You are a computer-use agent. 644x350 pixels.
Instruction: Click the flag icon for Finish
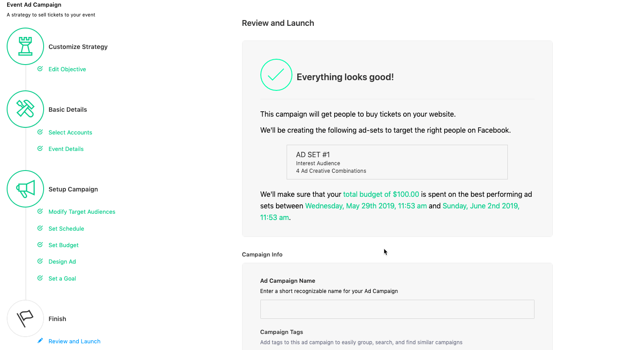click(x=25, y=318)
